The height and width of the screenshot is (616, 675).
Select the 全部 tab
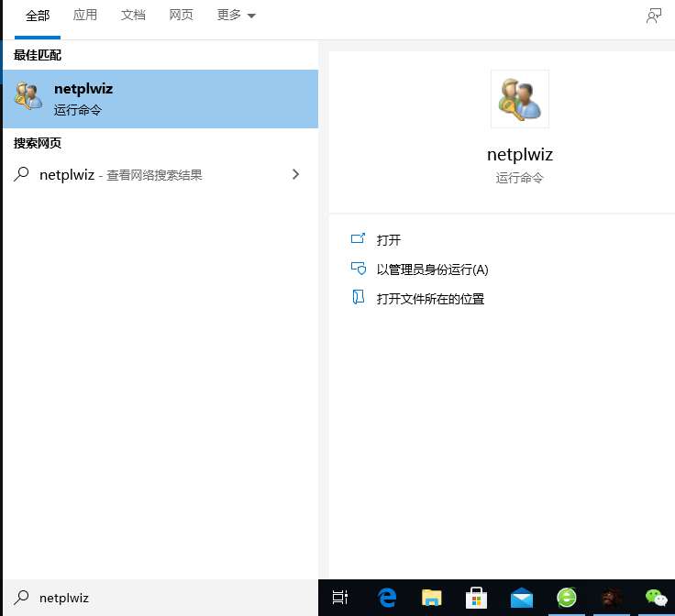pos(38,16)
